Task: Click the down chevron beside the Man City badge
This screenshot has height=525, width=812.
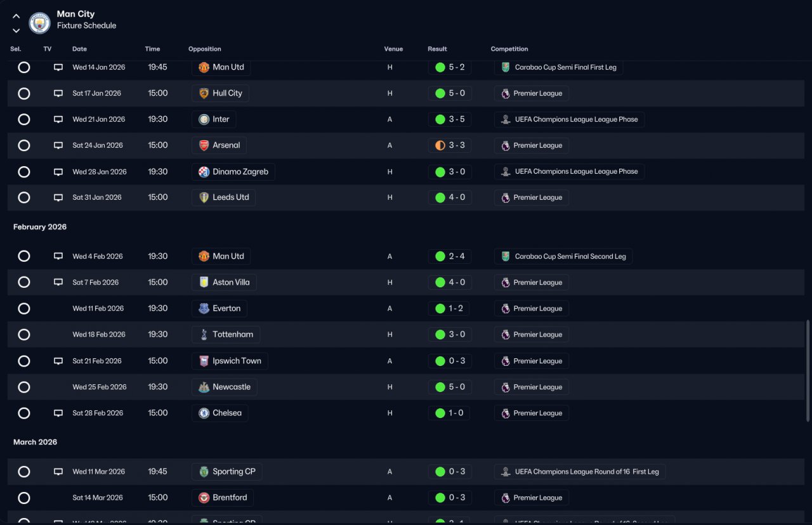Action: tap(16, 30)
